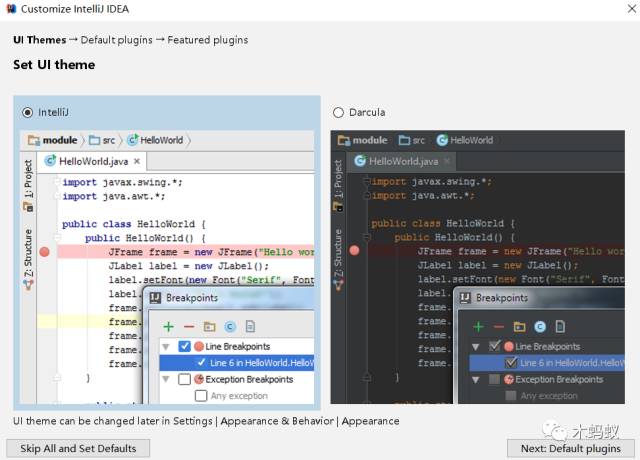Toggle Line Breakpoints checkbox in Darcula preview
The width and height of the screenshot is (640, 460).
pos(495,347)
